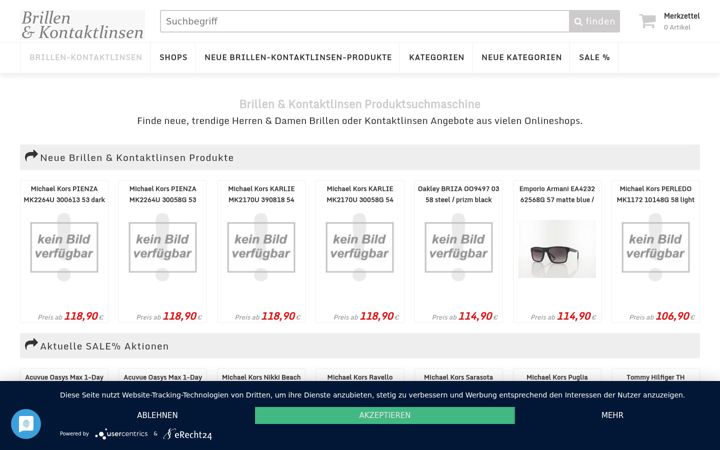The image size is (720, 450).
Task: Open the Aktuelle SALE% Aktionen section heading
Action: tap(104, 346)
